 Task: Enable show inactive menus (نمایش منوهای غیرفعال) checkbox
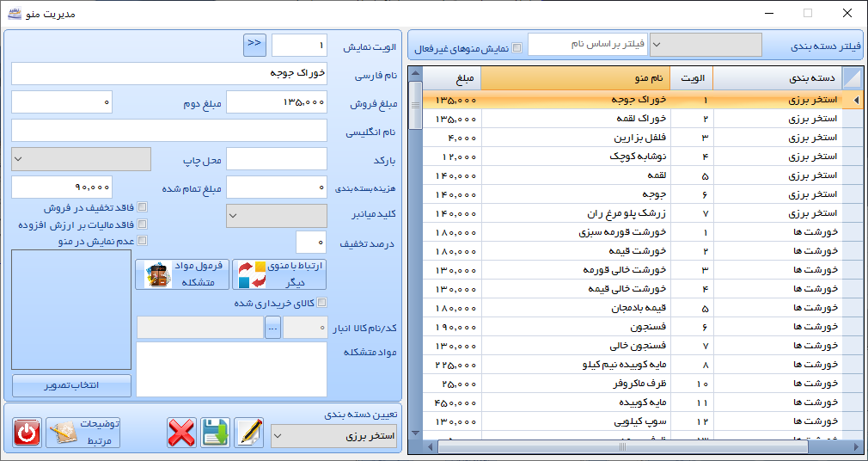click(x=517, y=48)
